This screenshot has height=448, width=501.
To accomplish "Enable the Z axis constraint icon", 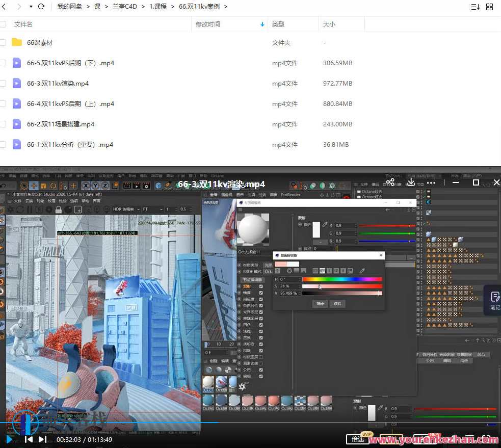I will pos(104,185).
